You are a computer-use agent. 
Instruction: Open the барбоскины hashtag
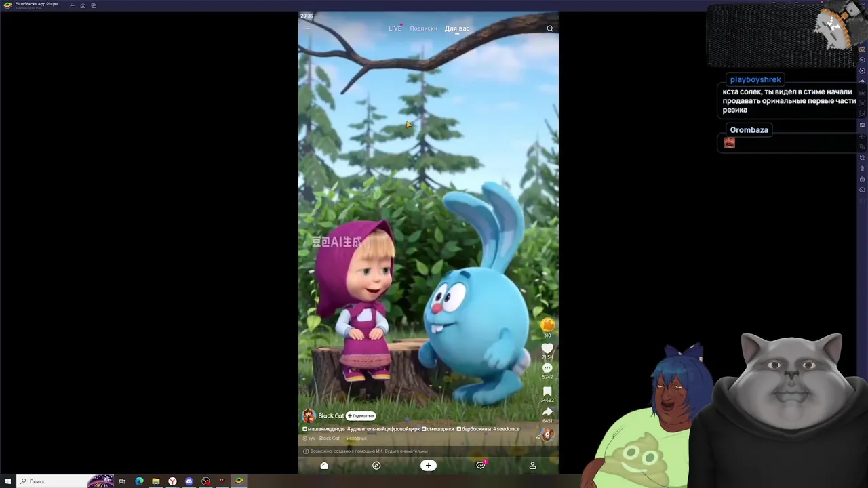tap(474, 429)
